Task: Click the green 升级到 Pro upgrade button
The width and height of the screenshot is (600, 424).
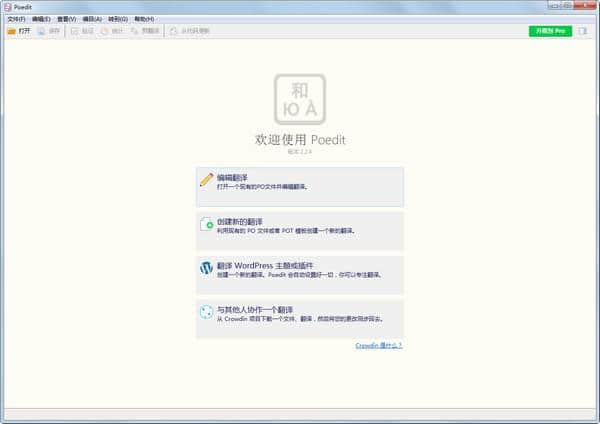Action: pyautogui.click(x=550, y=31)
